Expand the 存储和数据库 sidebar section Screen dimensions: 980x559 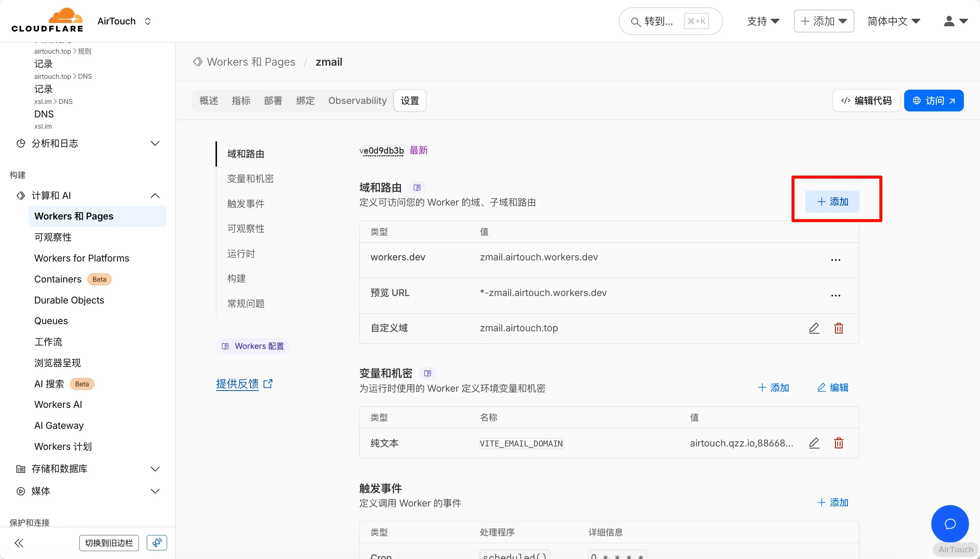(x=155, y=469)
